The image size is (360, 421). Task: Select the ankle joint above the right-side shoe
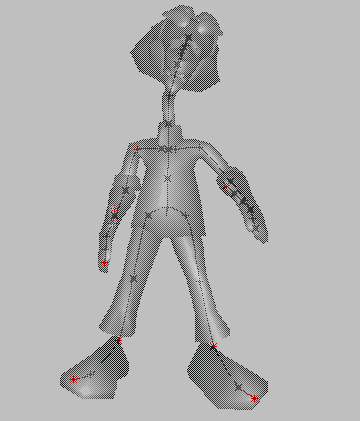(213, 346)
